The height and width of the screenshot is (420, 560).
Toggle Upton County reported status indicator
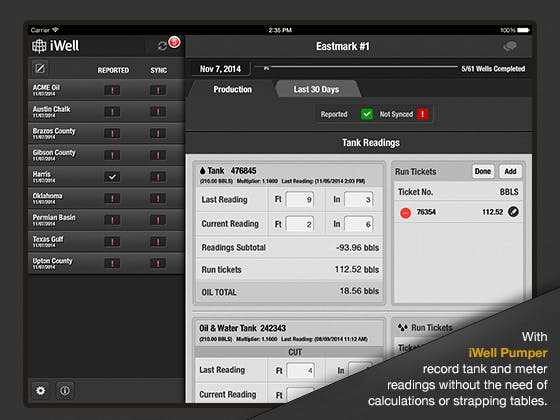coord(112,264)
